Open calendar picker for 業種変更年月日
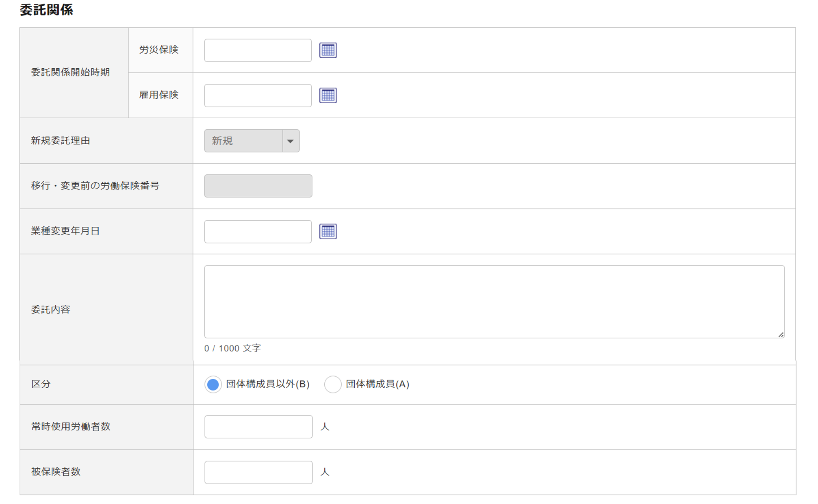Viewport: 818px width, 504px height. point(328,232)
